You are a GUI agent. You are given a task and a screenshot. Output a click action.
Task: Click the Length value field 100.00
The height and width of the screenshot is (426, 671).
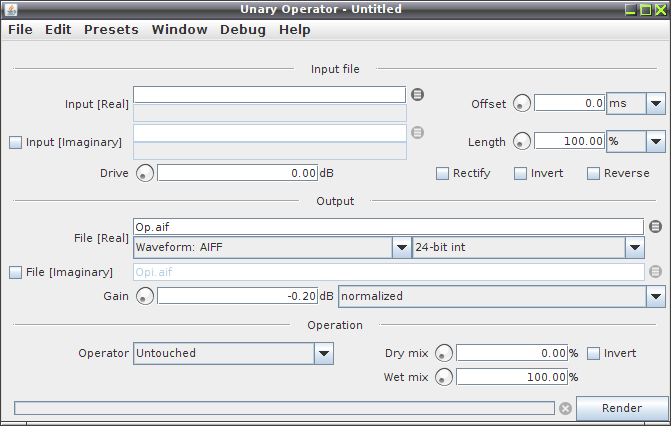[x=570, y=141]
